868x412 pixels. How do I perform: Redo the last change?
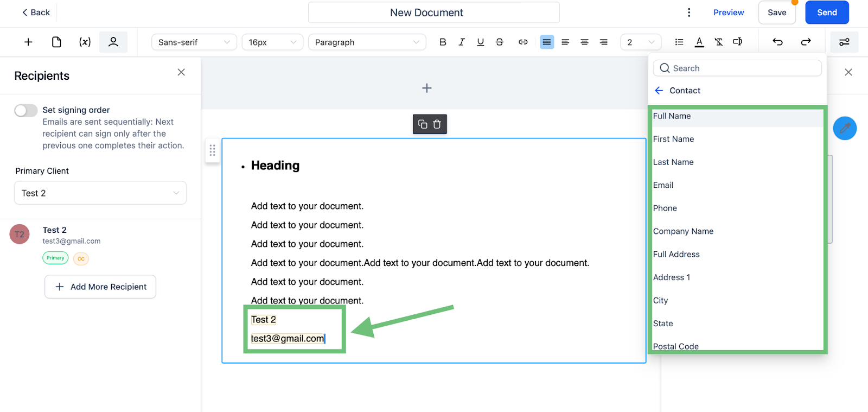[806, 42]
